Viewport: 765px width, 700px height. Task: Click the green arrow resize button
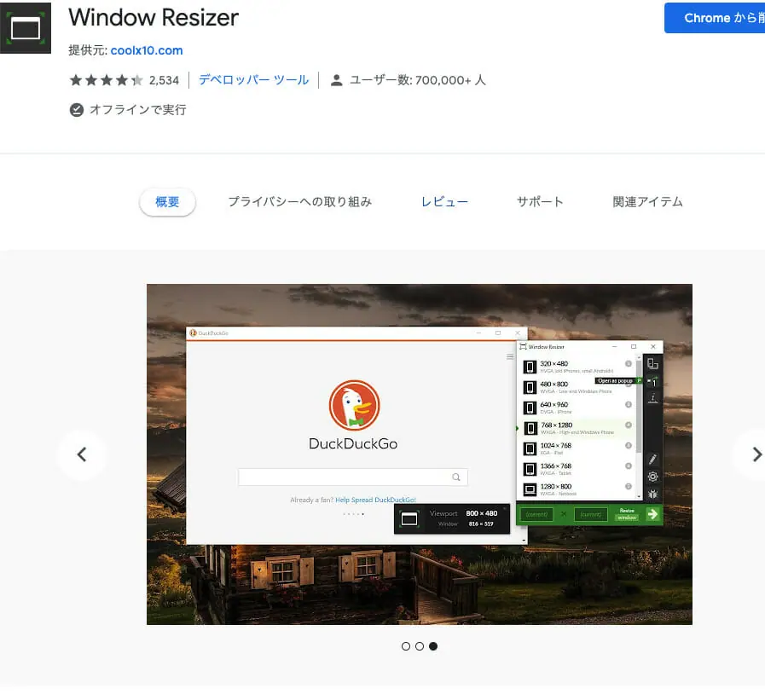click(x=652, y=514)
